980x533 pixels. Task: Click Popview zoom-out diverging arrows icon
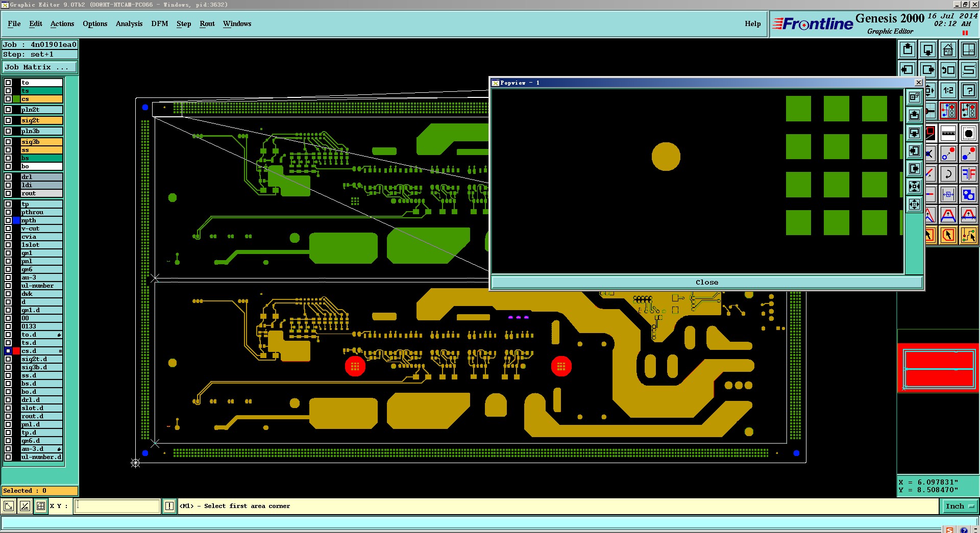click(x=914, y=205)
